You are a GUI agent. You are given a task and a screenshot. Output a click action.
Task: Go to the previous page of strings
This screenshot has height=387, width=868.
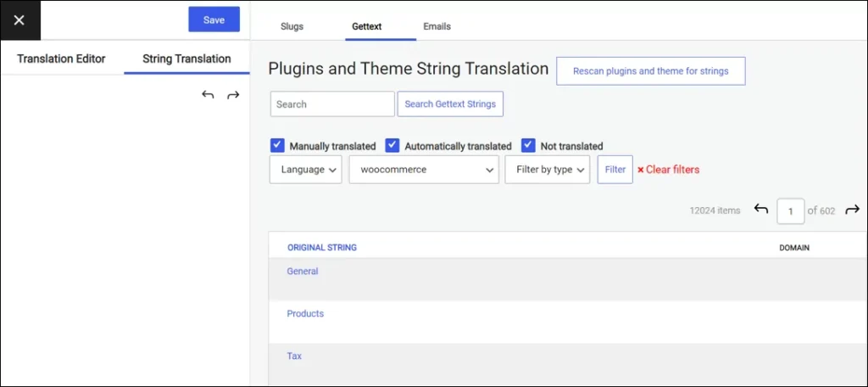click(761, 210)
